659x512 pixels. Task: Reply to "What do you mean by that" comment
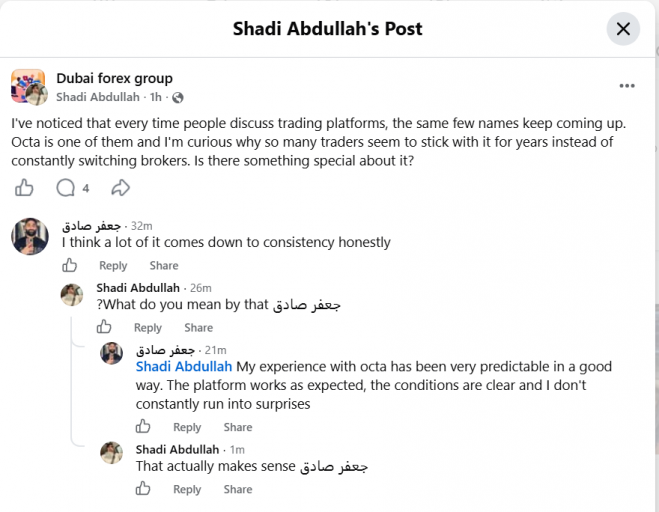coord(148,328)
